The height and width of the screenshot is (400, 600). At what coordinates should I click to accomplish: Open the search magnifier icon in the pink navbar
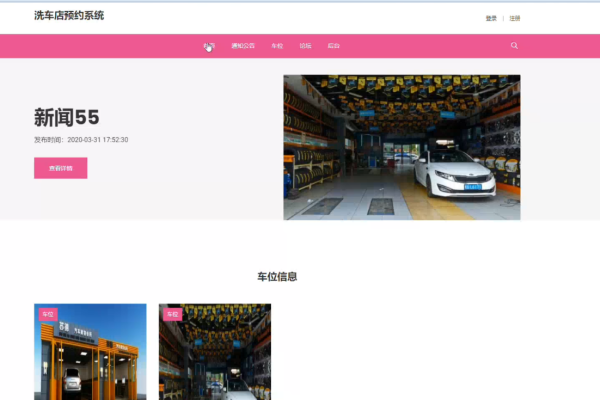[x=514, y=46]
